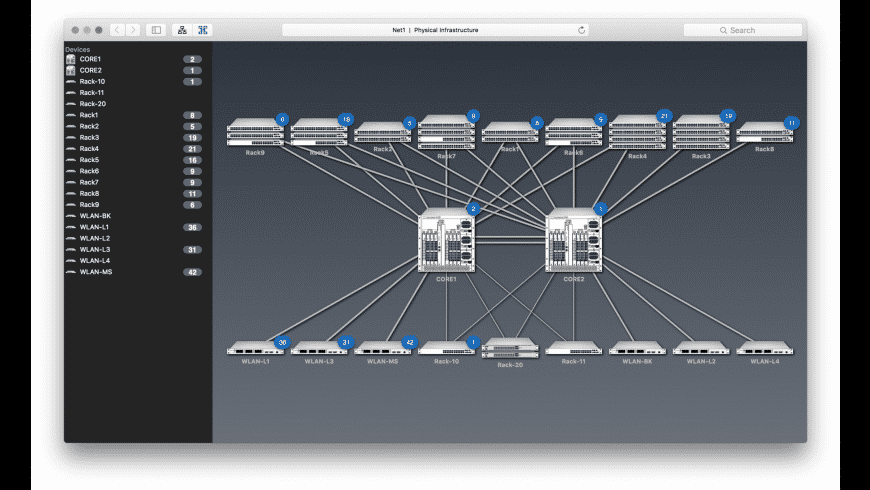Image resolution: width=870 pixels, height=490 pixels.
Task: Select the Rack8 switch in the diagram
Action: 765,133
